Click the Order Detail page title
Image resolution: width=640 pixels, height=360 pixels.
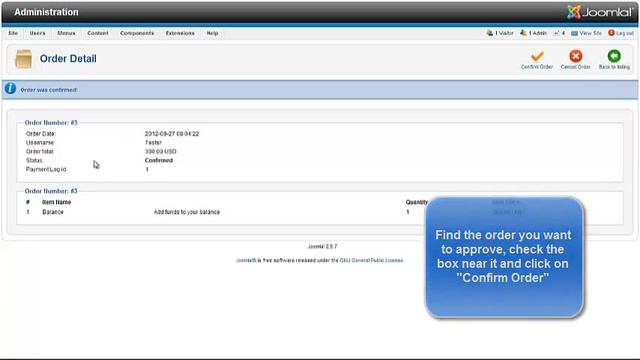68,59
